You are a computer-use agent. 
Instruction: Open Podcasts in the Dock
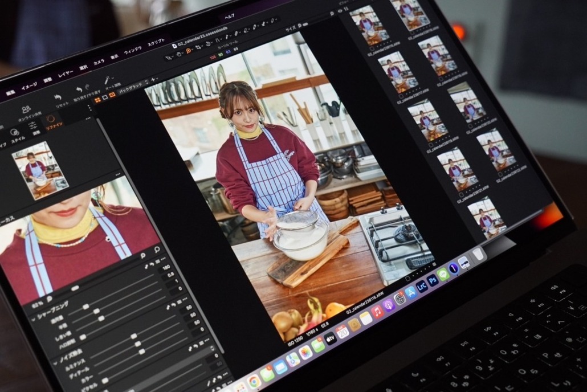[x=389, y=305]
